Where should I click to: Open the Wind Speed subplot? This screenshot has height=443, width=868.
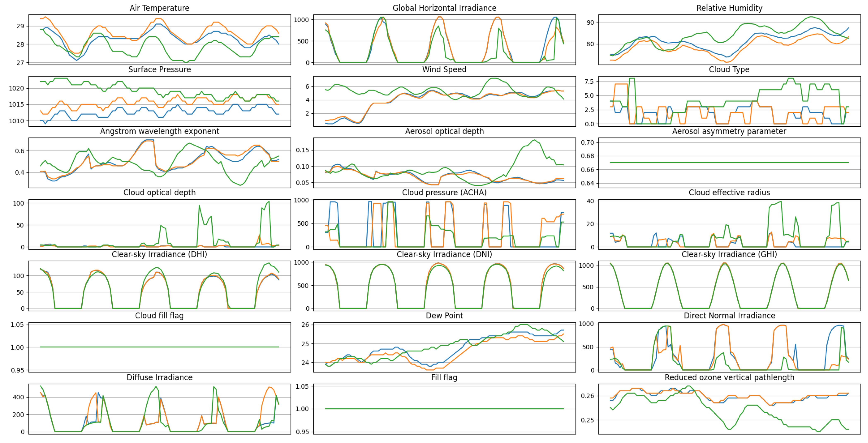444,101
